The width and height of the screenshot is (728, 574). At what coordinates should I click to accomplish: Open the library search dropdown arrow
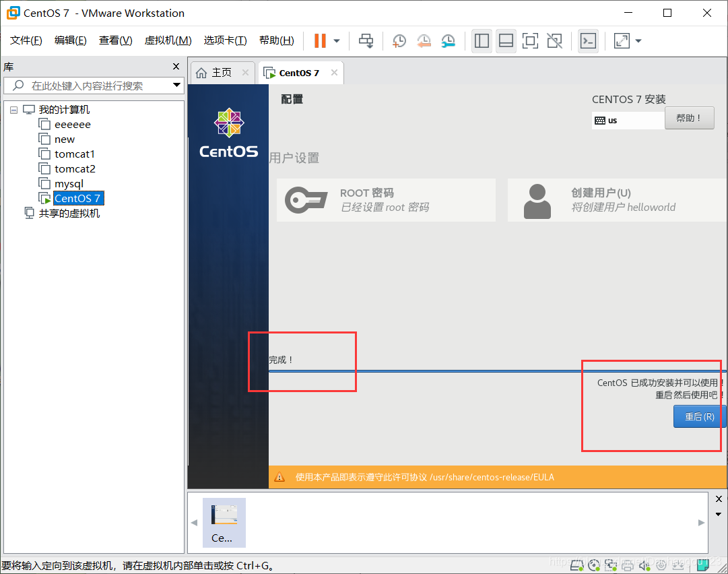point(176,85)
